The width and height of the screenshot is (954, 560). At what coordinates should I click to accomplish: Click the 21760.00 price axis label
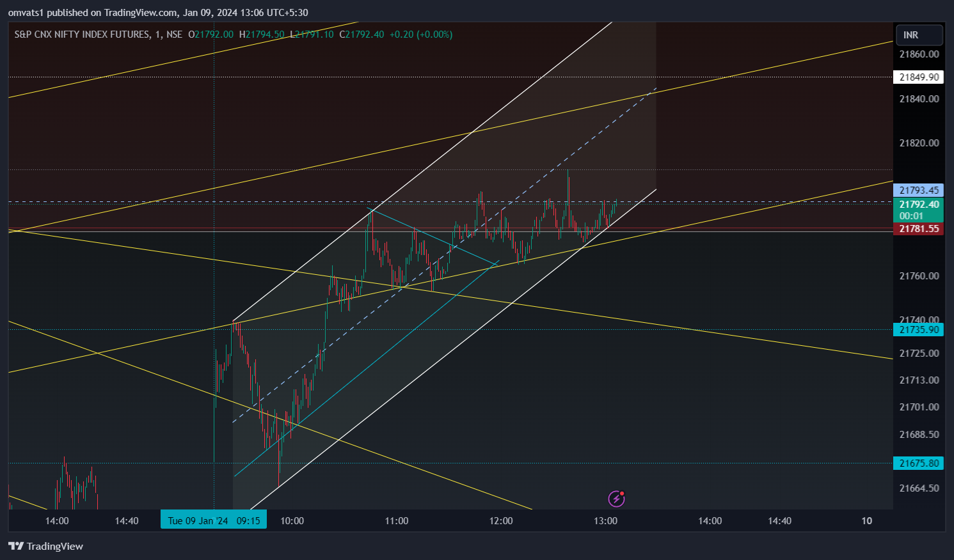coord(919,276)
